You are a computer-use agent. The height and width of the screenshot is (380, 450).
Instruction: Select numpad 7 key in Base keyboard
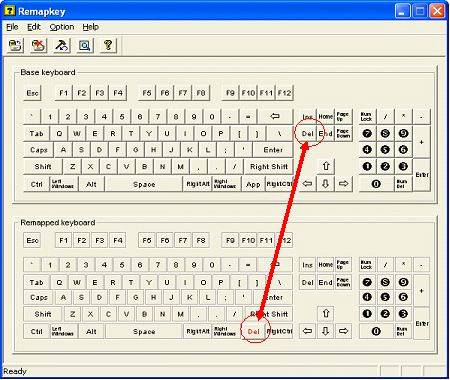click(367, 134)
